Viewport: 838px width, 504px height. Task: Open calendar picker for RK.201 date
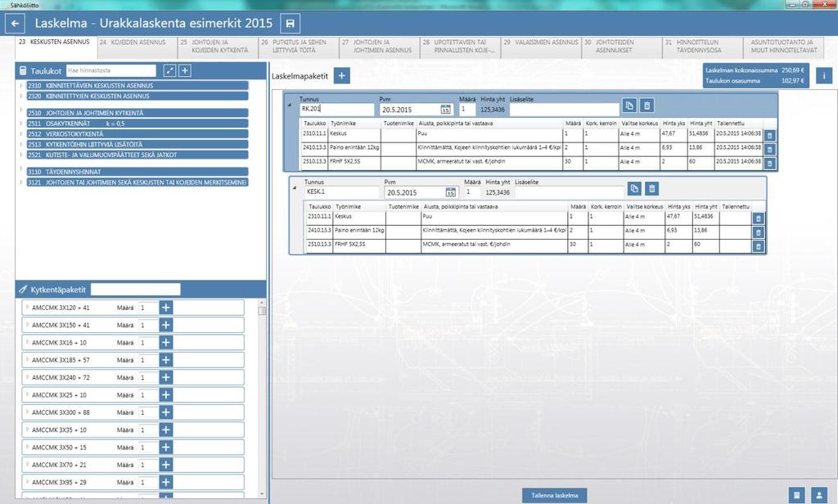446,110
